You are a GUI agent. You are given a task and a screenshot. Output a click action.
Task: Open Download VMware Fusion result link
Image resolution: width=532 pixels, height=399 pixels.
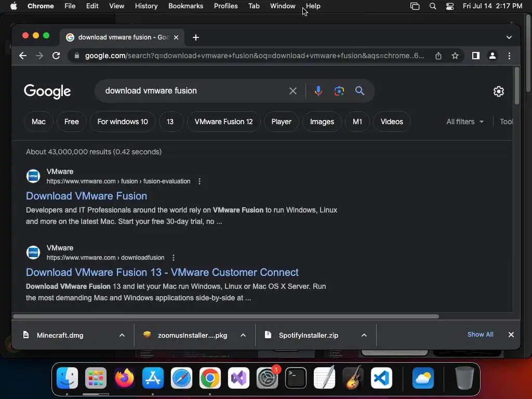coord(87,196)
